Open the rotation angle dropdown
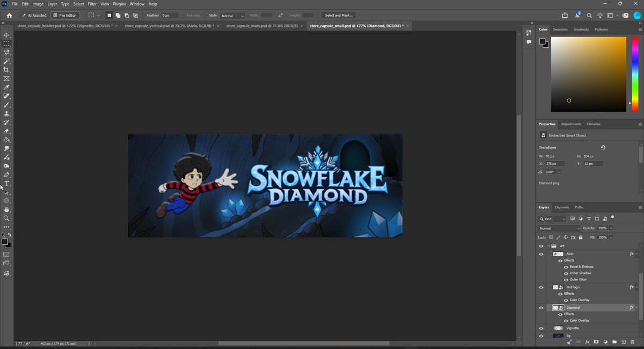 (560, 172)
